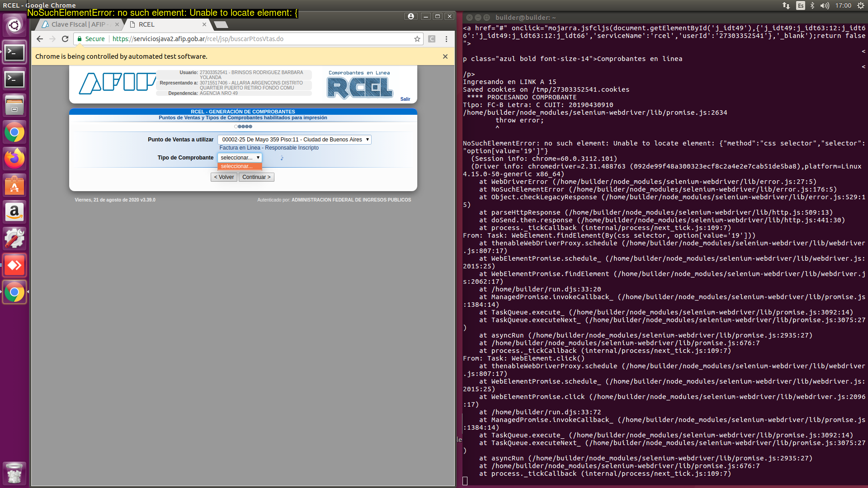Image resolution: width=868 pixels, height=488 pixels.
Task: Click 'ADMINISTRACION FEDERAL DE INGRESOS PUBLICOS' footer text
Action: click(351, 200)
